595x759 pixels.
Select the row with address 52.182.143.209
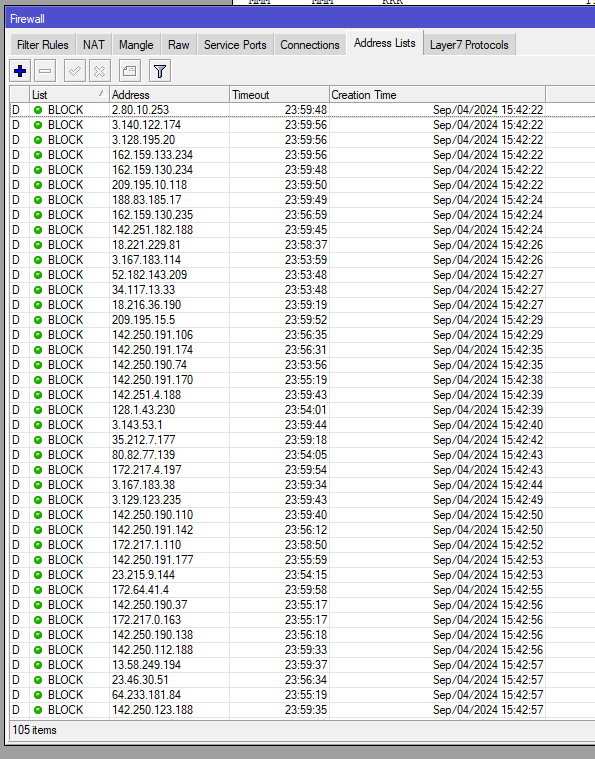pyautogui.click(x=302, y=275)
